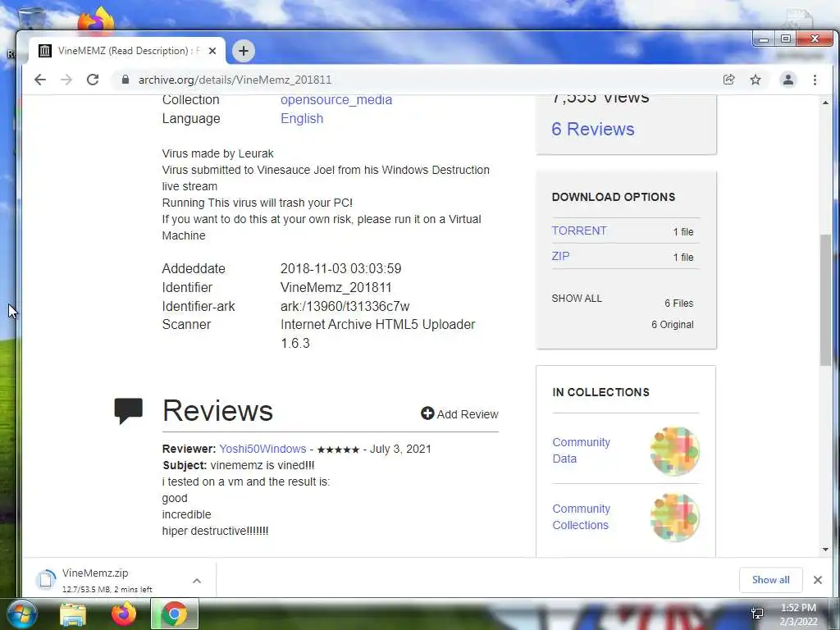Image resolution: width=840 pixels, height=630 pixels.
Task: Open the 6 Reviews link
Action: (x=592, y=129)
